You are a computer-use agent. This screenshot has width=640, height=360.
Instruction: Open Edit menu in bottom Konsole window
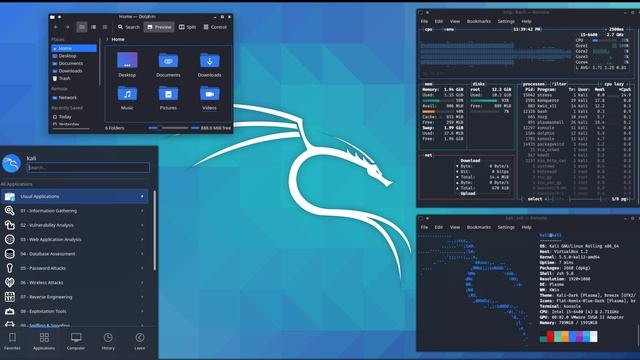(439, 227)
